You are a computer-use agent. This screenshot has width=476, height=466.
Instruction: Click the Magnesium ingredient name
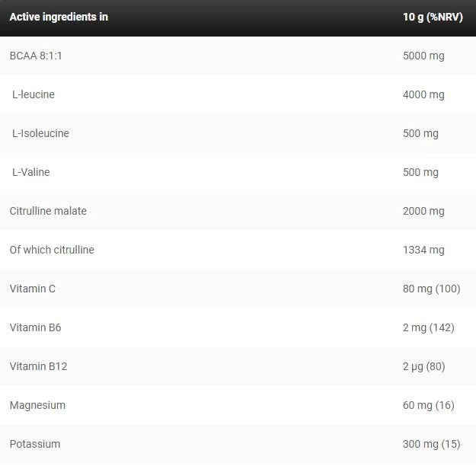coord(37,405)
